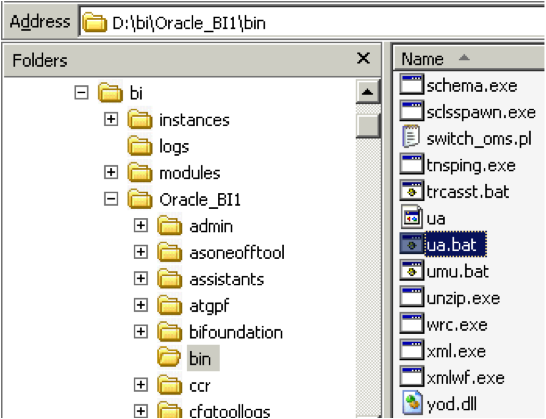Select the ua shortcut file icon
Screen dimensions: 546x419
[x=412, y=218]
